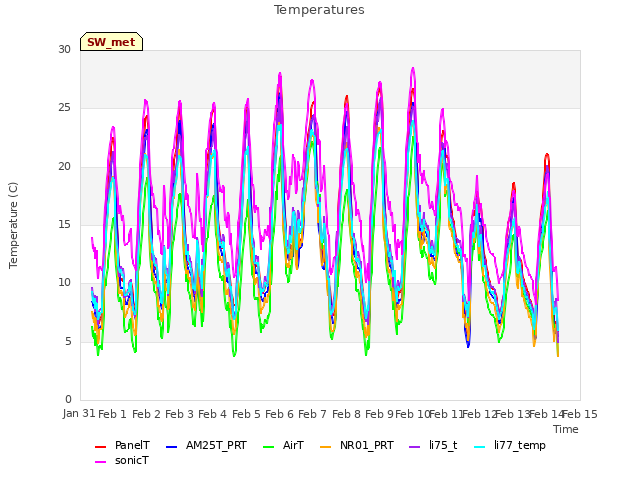The width and height of the screenshot is (640, 480).
Task: Click the li75_t legend label
Action: [x=443, y=445]
